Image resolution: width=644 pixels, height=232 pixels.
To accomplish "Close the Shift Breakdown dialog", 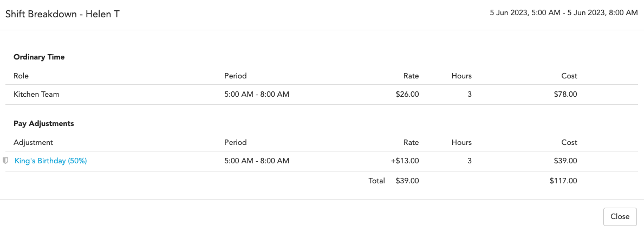I will (x=620, y=217).
